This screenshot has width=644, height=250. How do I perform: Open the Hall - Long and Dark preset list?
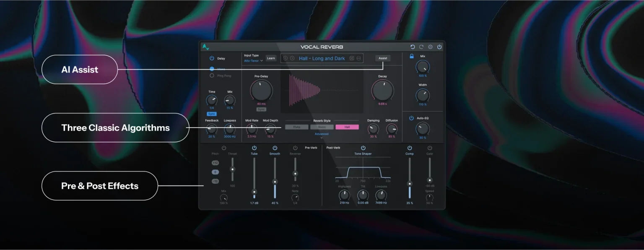click(x=322, y=58)
